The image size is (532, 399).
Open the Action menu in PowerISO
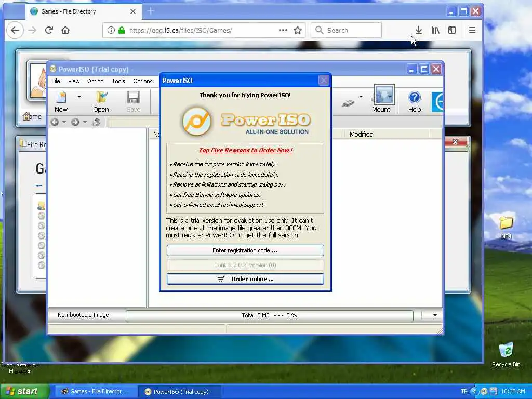96,81
